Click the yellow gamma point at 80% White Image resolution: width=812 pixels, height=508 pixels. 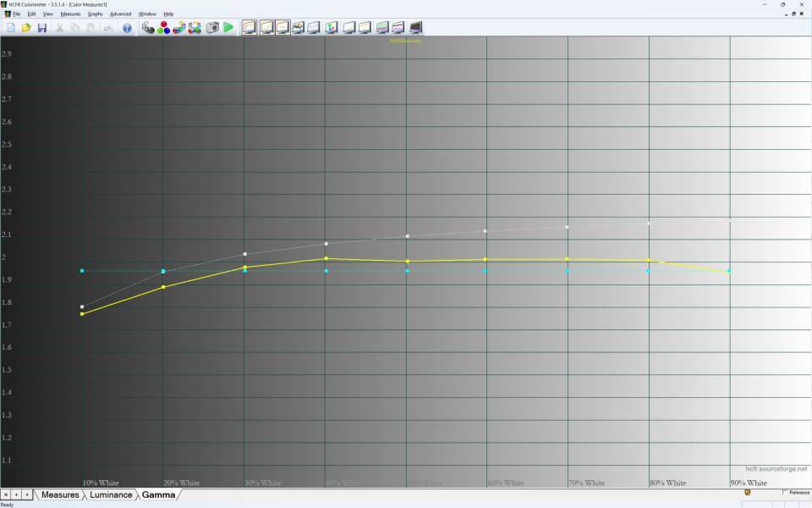pyautogui.click(x=648, y=260)
